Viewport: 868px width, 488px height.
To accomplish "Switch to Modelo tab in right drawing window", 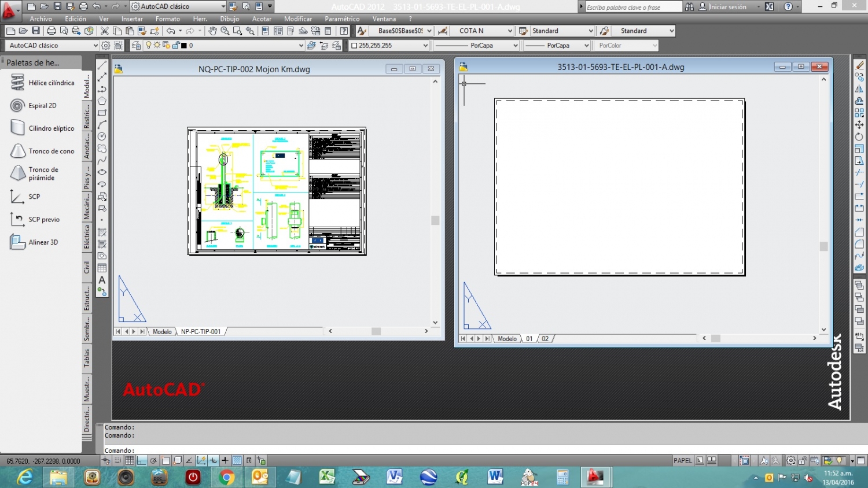I will 507,339.
